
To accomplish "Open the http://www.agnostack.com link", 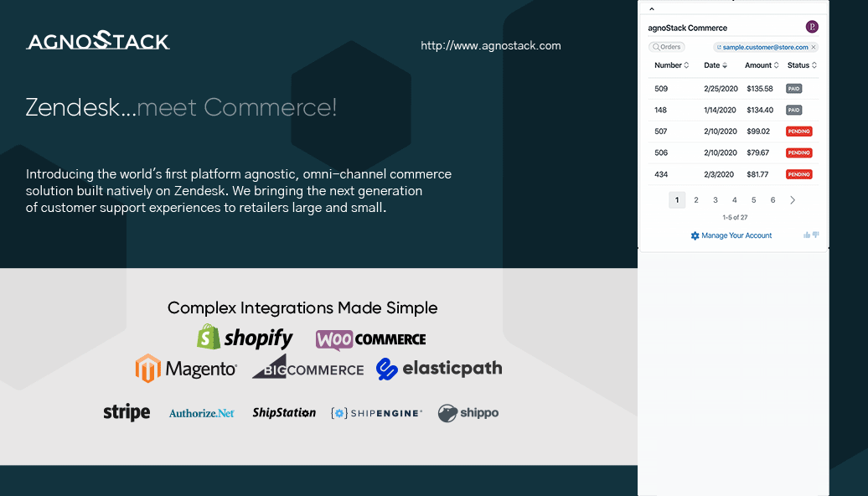I will pos(490,45).
